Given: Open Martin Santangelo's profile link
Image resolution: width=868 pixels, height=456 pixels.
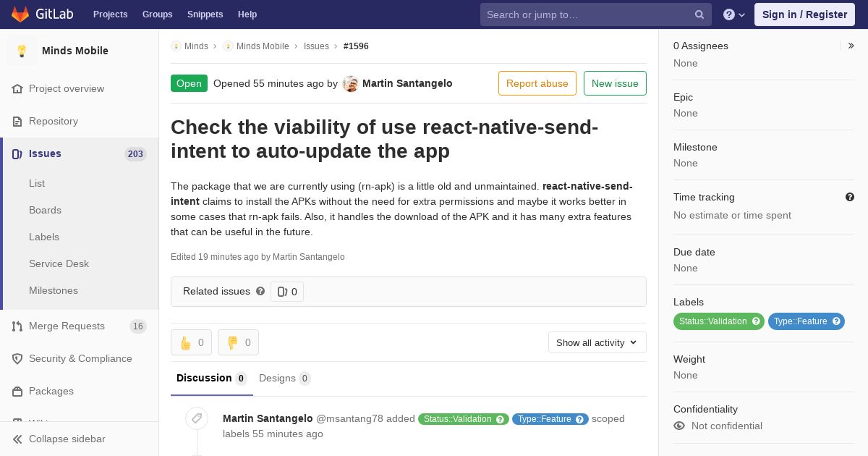Looking at the screenshot, I should (x=407, y=83).
